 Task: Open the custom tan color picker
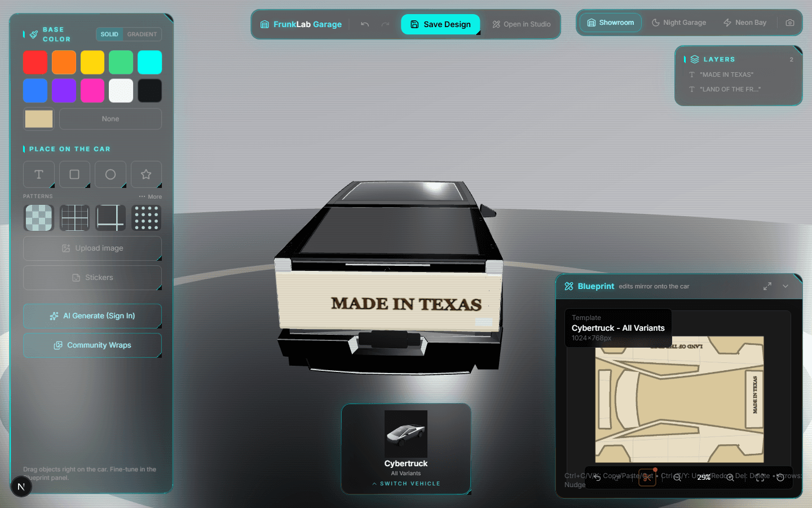[x=39, y=119]
